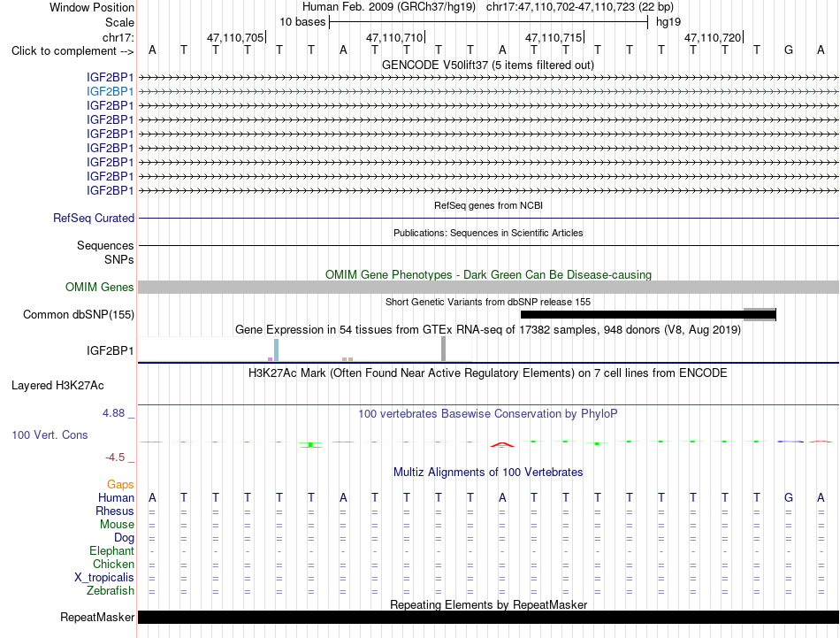Click the chr17:47,110,702-47,110,723 position text
This screenshot has height=638, width=840.
pos(561,7)
